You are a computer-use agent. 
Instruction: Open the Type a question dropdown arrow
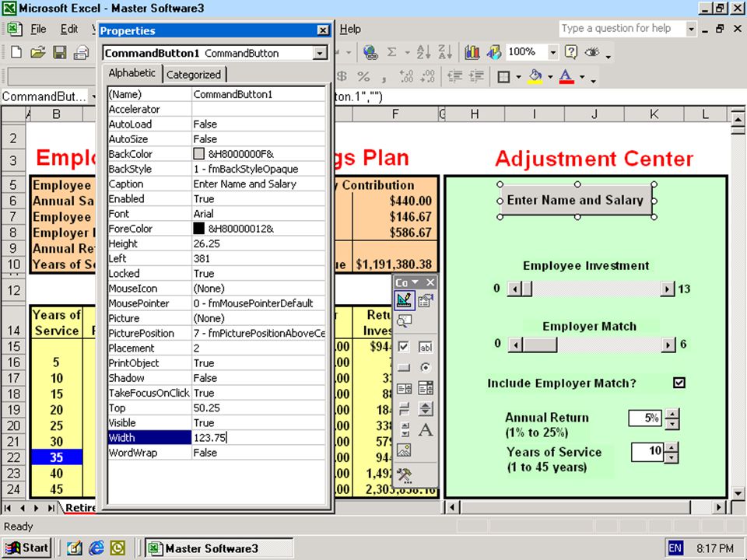click(x=691, y=29)
